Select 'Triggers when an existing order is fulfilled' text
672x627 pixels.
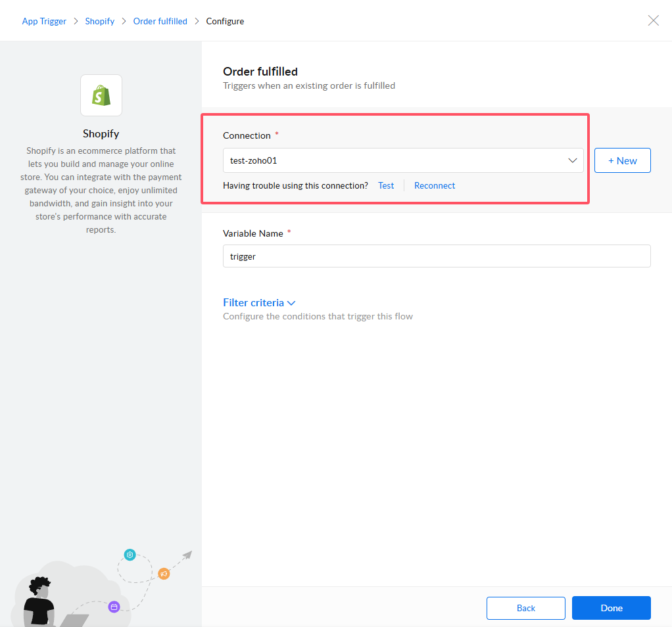(x=309, y=85)
